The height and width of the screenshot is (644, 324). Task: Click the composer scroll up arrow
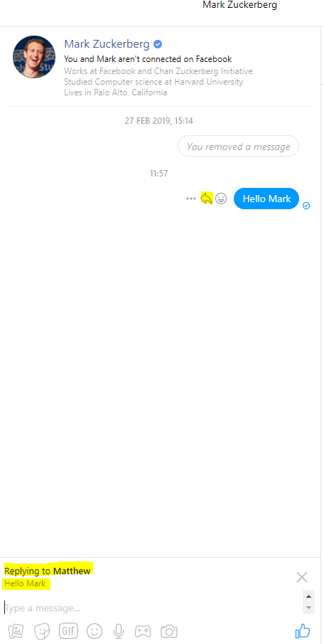(309, 596)
